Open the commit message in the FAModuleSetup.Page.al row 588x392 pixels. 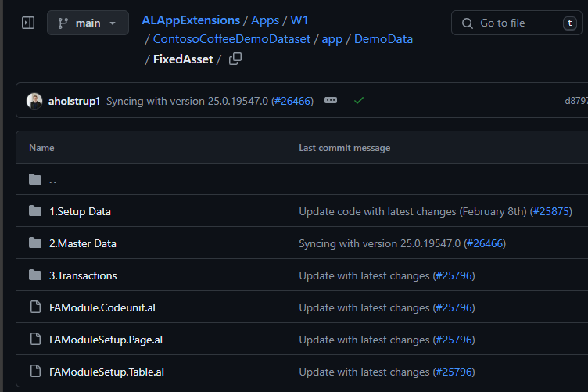364,340
